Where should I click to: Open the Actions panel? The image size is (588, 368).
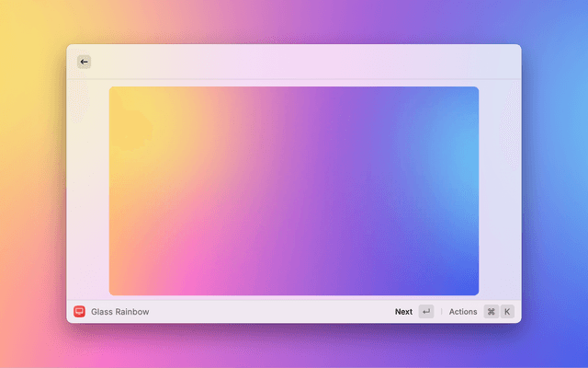(x=463, y=312)
